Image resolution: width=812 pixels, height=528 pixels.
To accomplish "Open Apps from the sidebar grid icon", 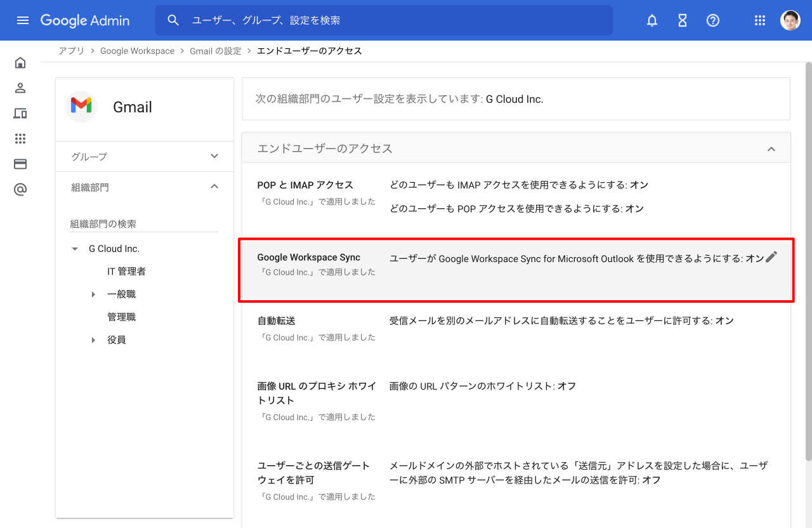I will [x=20, y=138].
